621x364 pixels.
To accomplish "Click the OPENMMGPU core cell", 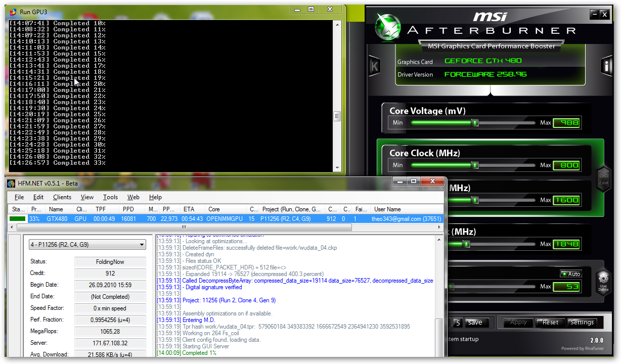I will pyautogui.click(x=227, y=219).
